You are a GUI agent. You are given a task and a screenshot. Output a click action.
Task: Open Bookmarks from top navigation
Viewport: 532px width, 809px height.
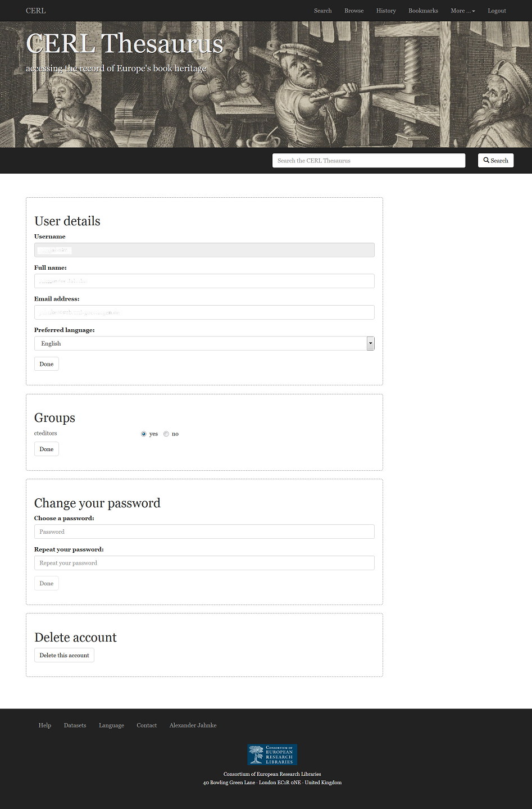point(423,11)
